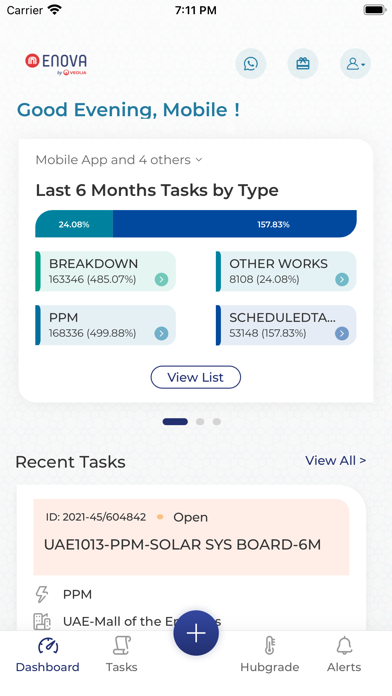The image size is (392, 696).
Task: Click the Recent Tasks heading
Action: tap(70, 462)
